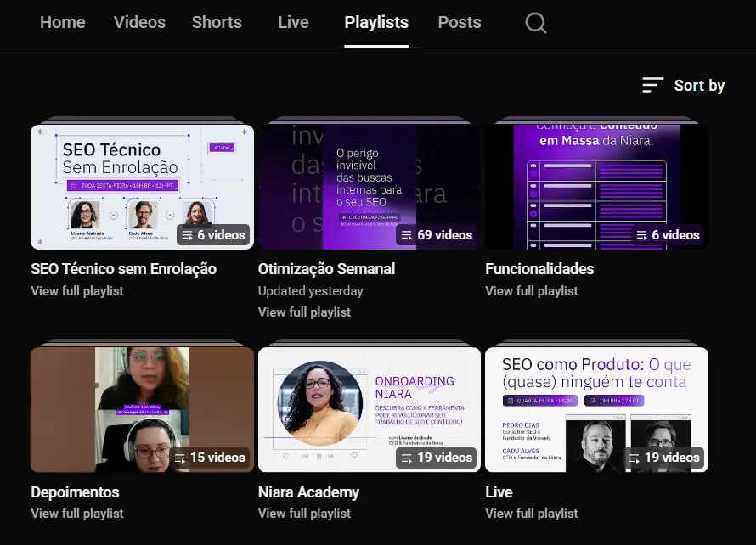Viewport: 756px width, 545px height.
Task: Select the Playlists tab
Action: tap(376, 22)
